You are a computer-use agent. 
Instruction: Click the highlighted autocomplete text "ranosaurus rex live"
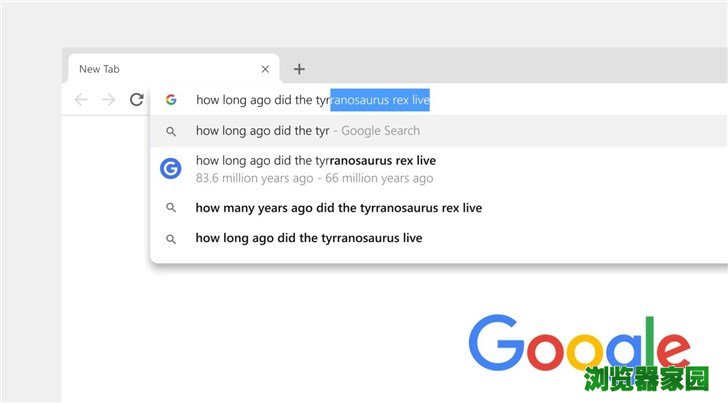pos(380,100)
